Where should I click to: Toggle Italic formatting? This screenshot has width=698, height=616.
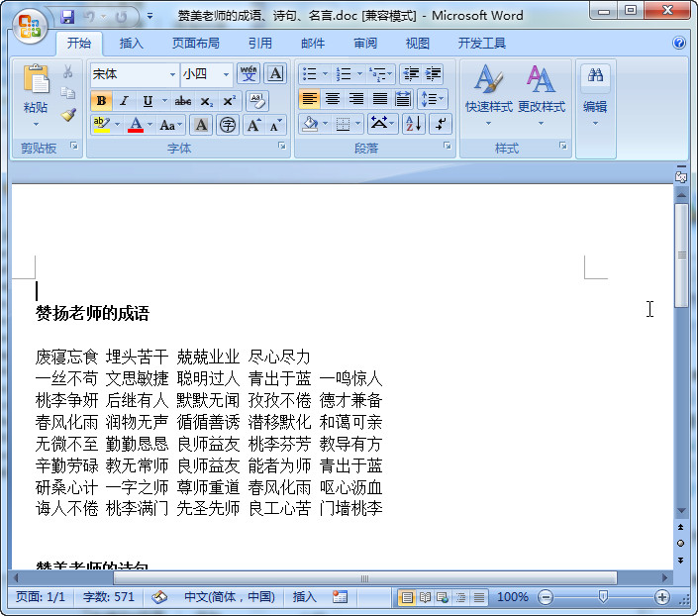tap(124, 101)
